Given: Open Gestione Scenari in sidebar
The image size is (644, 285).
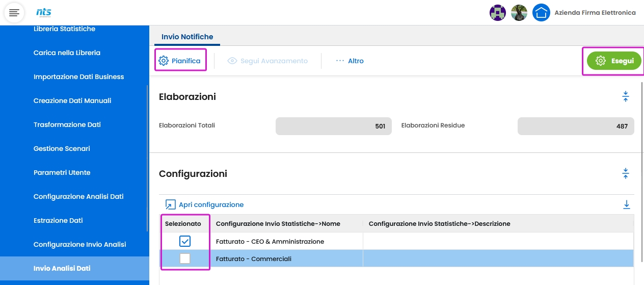Looking at the screenshot, I should (x=62, y=148).
